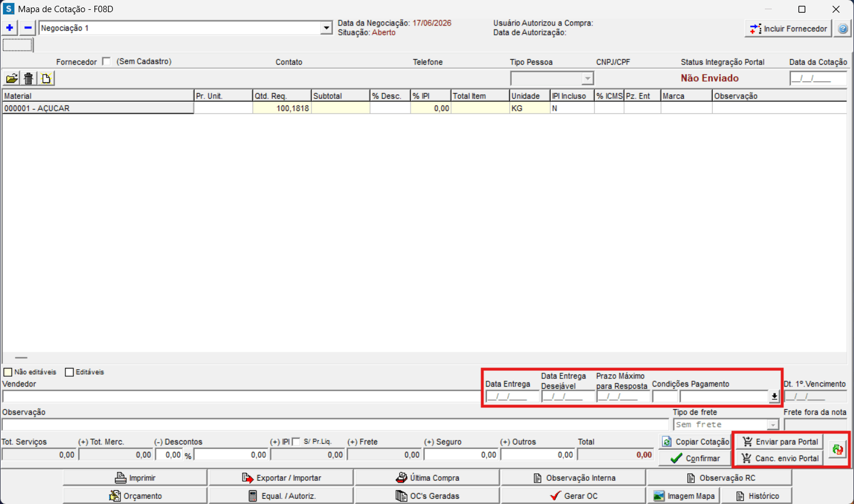Toggle the Sem Cadastro checkbox
854x504 pixels.
pos(107,61)
